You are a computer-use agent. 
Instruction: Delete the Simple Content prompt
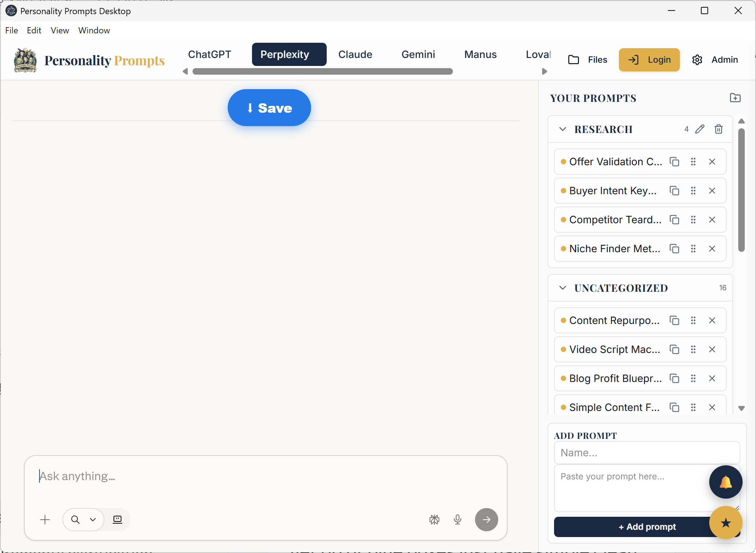[x=712, y=407]
